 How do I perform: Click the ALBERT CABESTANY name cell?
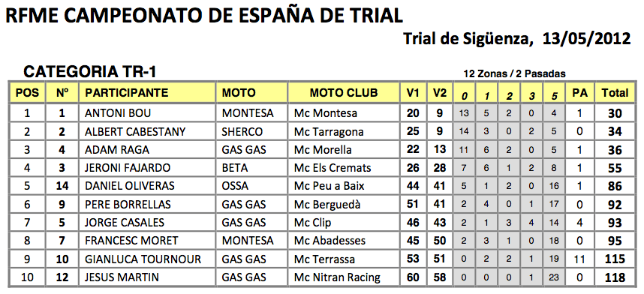(x=147, y=132)
